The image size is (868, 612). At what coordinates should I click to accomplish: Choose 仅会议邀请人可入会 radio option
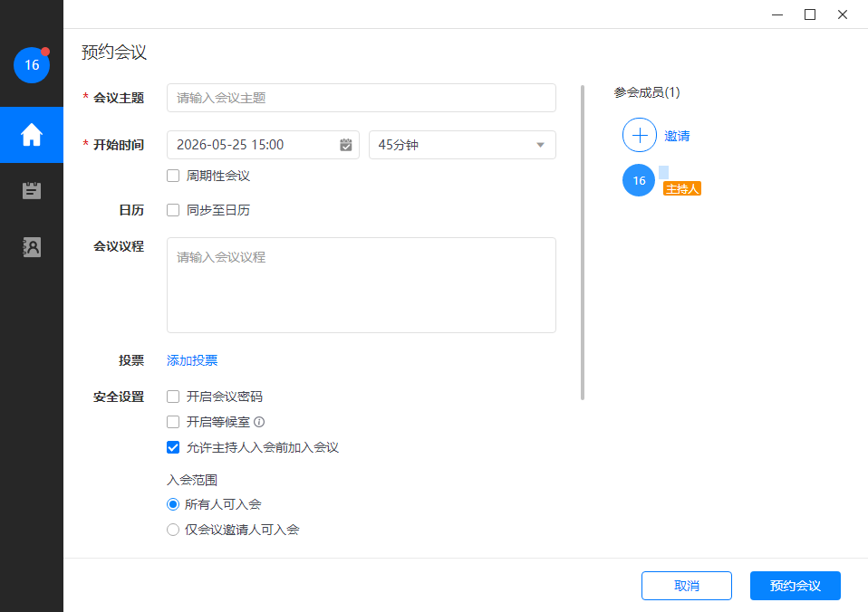(x=173, y=531)
